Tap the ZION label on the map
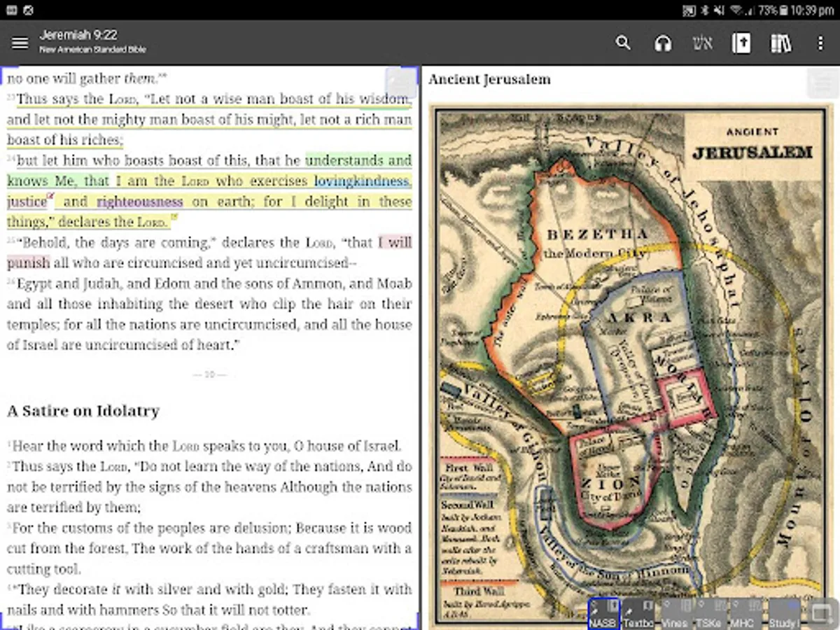The image size is (840, 630). [x=610, y=482]
